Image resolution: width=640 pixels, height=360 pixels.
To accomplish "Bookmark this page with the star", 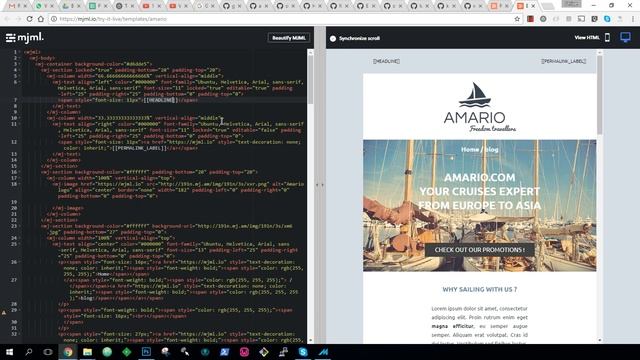I will (517, 19).
